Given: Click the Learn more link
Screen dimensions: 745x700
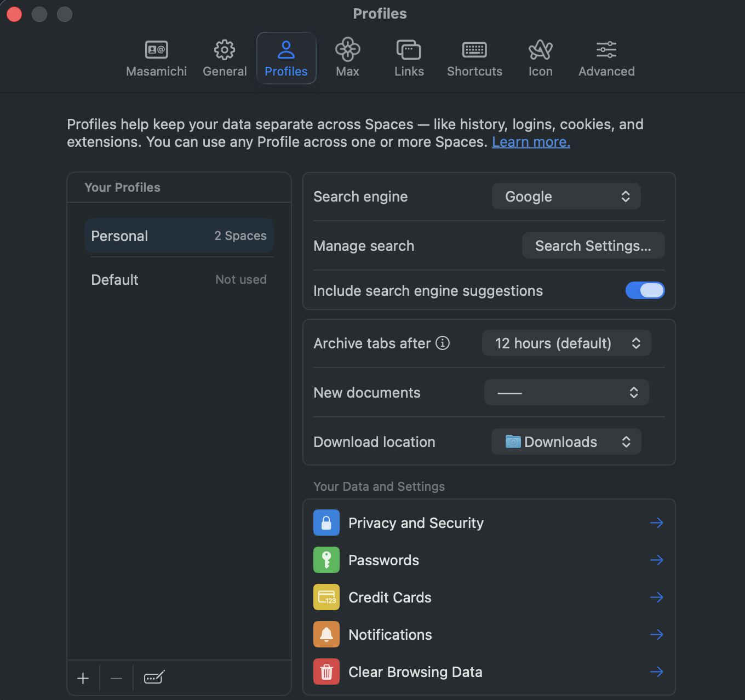Looking at the screenshot, I should point(530,141).
